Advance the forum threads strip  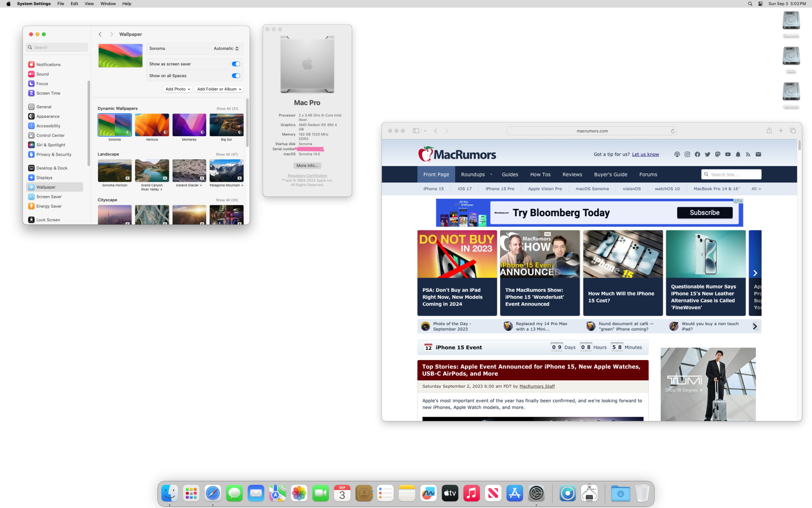tap(755, 326)
